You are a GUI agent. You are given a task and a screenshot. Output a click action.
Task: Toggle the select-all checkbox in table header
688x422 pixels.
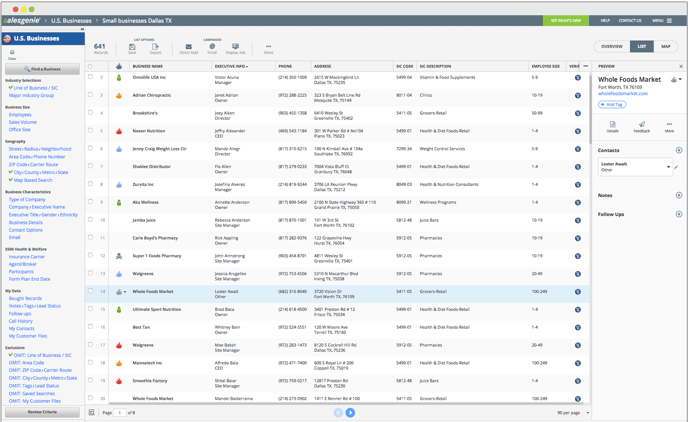(x=90, y=66)
